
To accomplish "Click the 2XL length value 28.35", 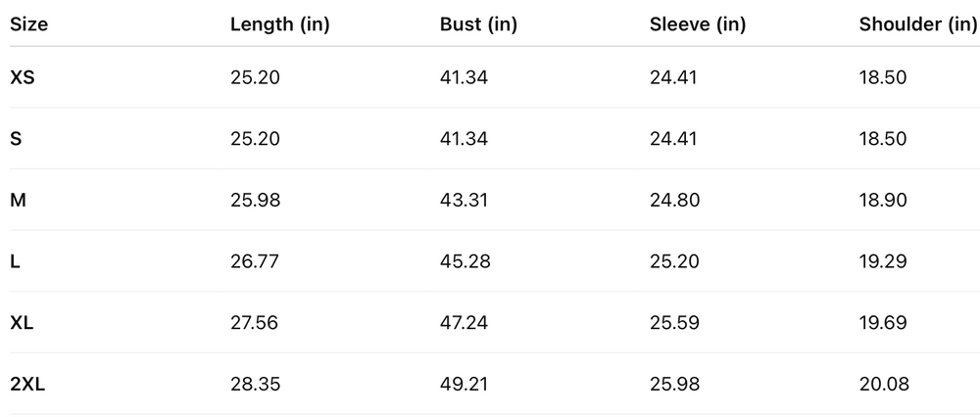I will (x=255, y=385).
